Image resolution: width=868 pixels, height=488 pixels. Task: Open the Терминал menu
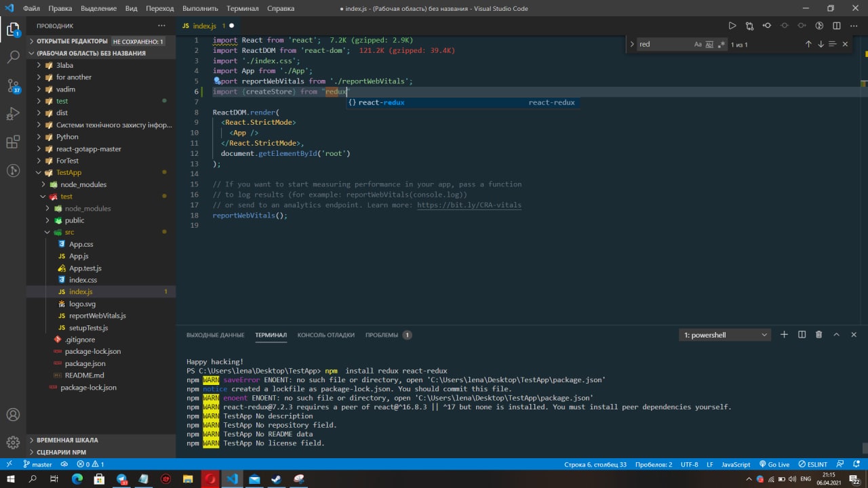(243, 9)
